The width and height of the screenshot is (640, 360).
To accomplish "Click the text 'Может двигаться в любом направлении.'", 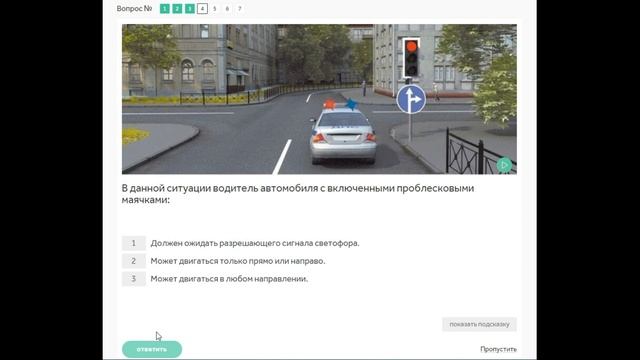I will point(229,279).
